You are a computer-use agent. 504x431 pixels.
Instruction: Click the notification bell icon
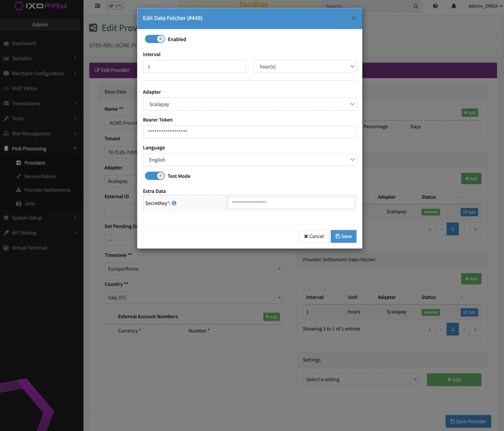454,6
